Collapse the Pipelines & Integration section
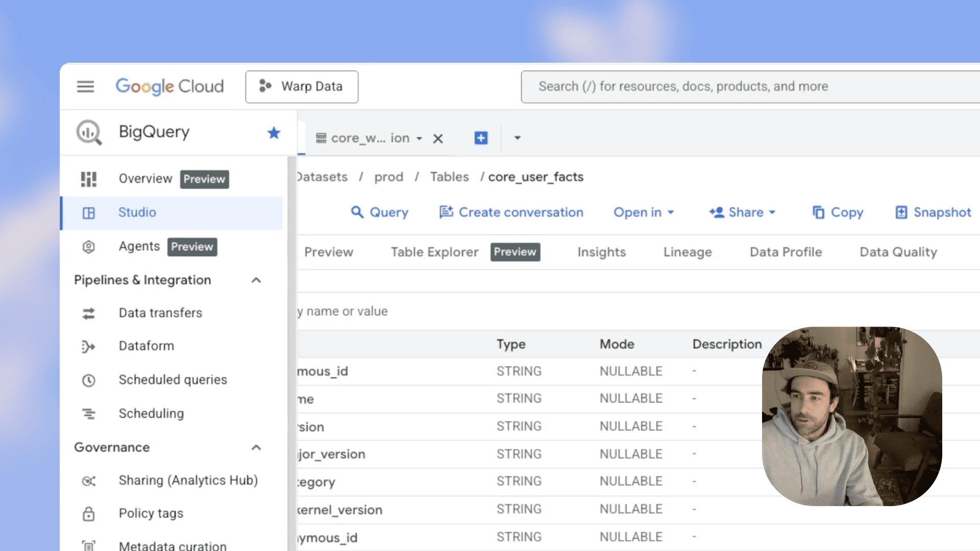The height and width of the screenshot is (551, 980). 256,280
